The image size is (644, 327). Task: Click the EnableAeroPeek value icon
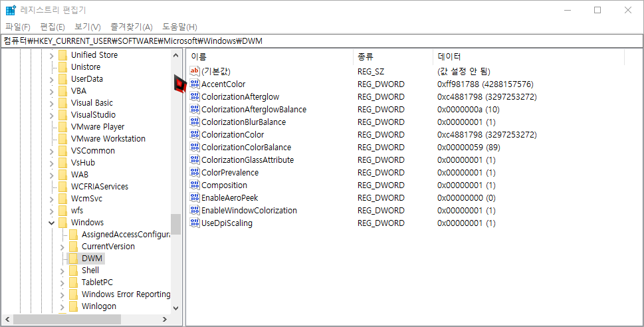pos(195,197)
